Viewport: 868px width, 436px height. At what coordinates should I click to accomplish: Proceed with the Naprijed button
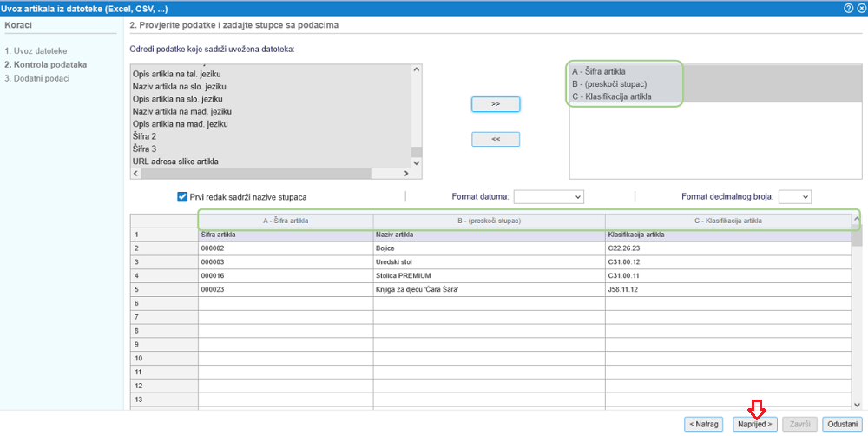click(754, 424)
